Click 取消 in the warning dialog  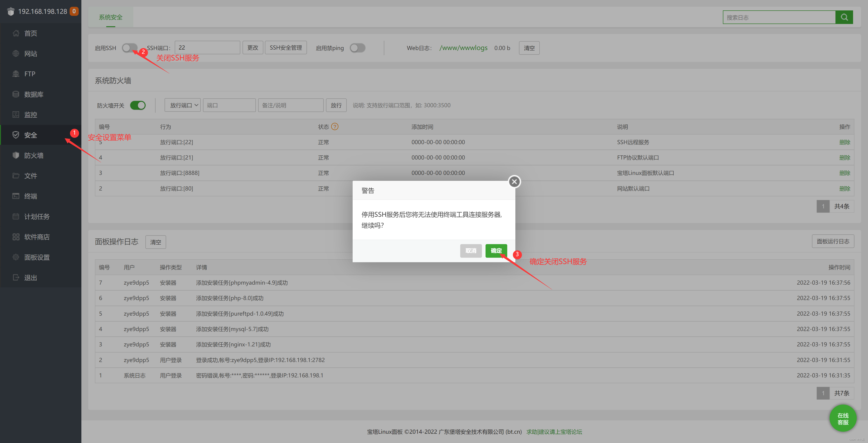coord(471,251)
